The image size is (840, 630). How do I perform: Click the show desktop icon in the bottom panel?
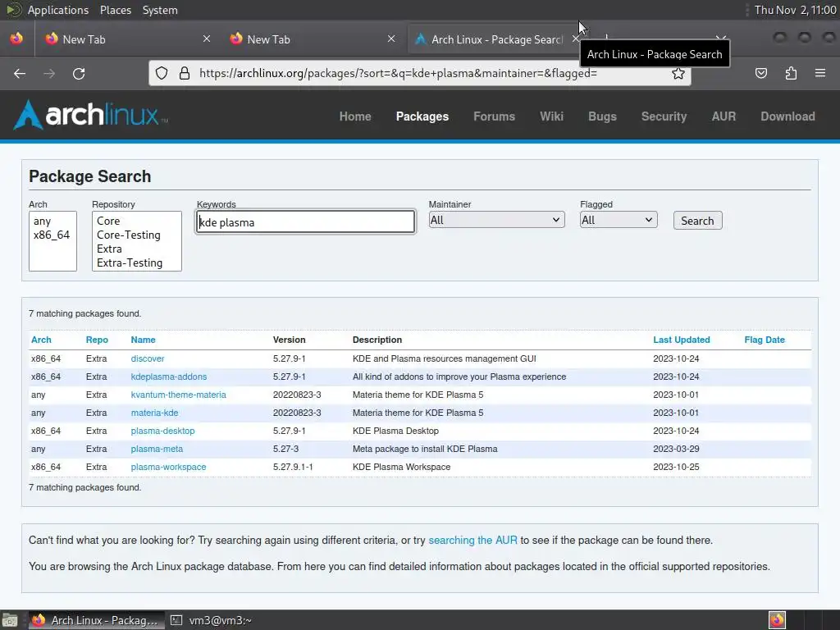10,620
